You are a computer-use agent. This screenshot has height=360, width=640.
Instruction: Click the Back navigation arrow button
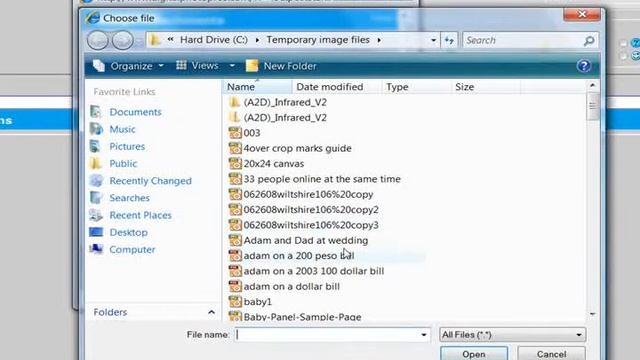[x=98, y=40]
